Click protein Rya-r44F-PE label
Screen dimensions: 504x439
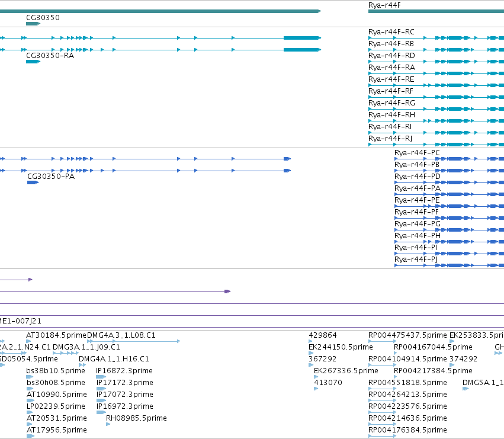(x=417, y=200)
